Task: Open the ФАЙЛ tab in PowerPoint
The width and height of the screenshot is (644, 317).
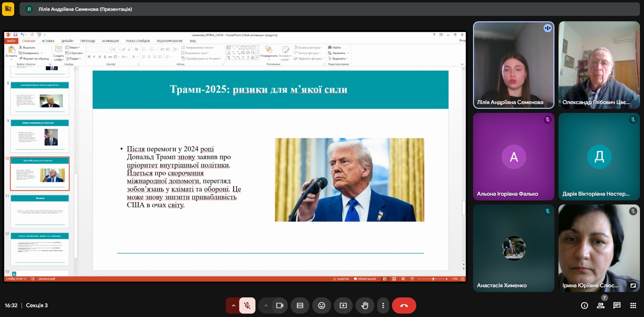Action: tap(11, 41)
